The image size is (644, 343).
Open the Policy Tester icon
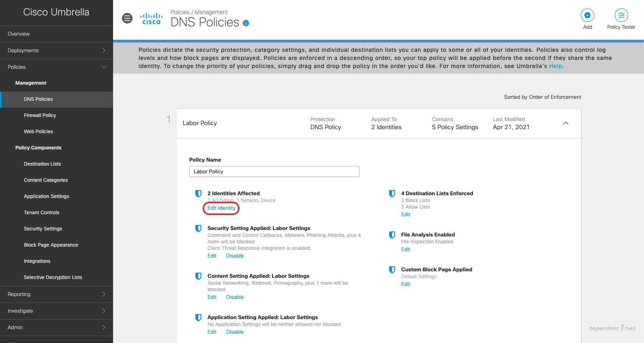click(x=621, y=15)
